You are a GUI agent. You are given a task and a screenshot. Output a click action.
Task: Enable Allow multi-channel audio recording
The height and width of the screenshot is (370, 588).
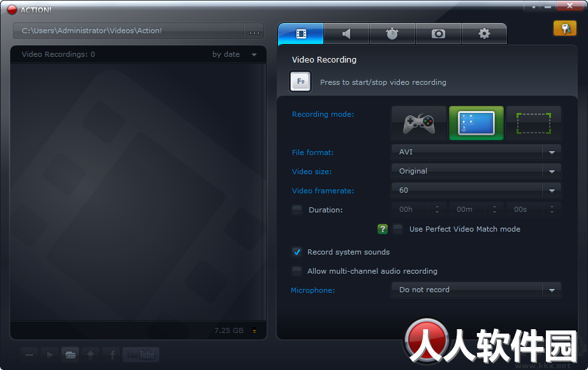click(x=297, y=271)
